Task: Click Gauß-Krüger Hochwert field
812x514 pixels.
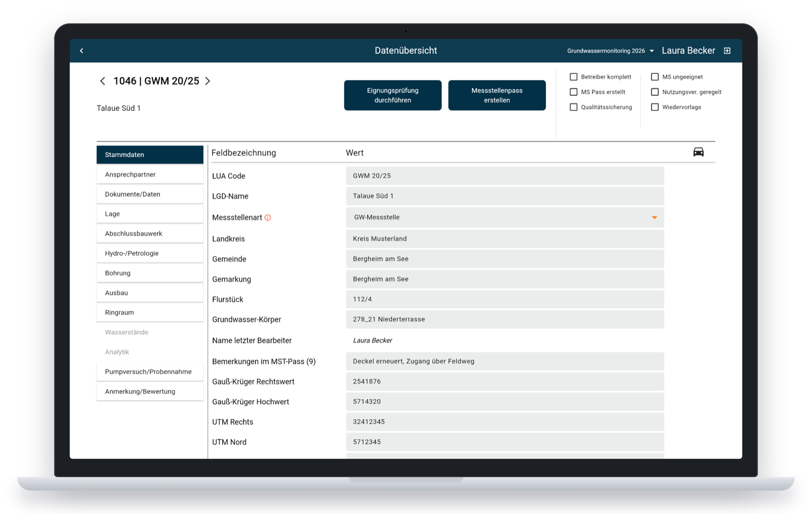Action: [x=505, y=402]
